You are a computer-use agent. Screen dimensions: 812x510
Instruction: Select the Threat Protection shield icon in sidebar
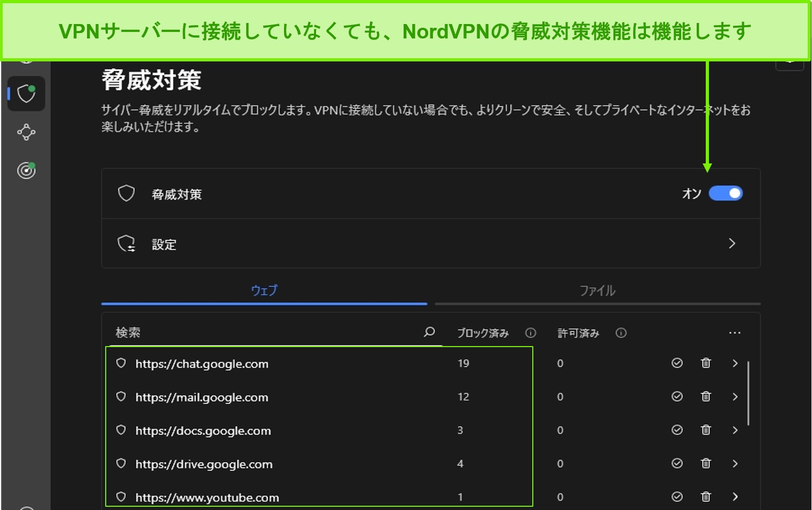(x=26, y=93)
